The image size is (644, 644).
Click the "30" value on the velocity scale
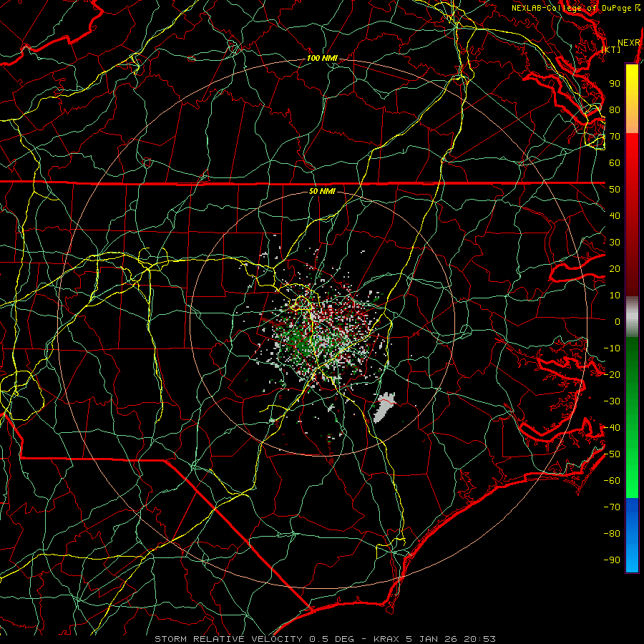pos(615,243)
